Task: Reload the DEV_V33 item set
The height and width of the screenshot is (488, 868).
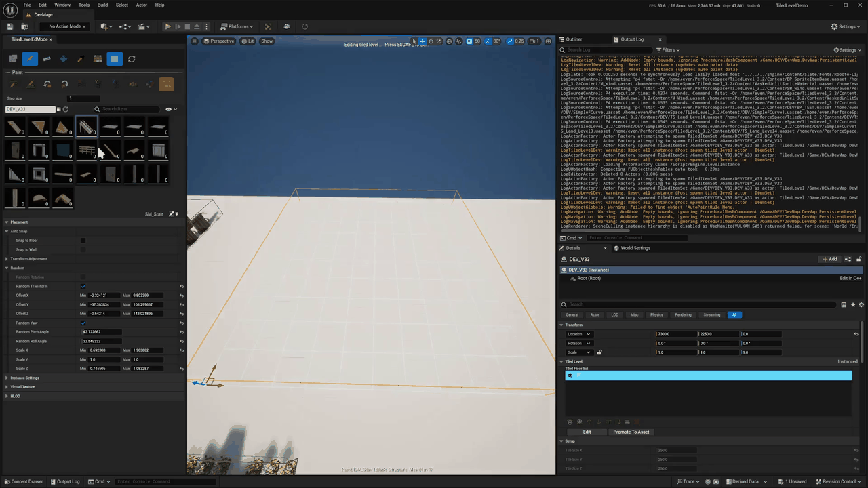Action: pos(66,109)
